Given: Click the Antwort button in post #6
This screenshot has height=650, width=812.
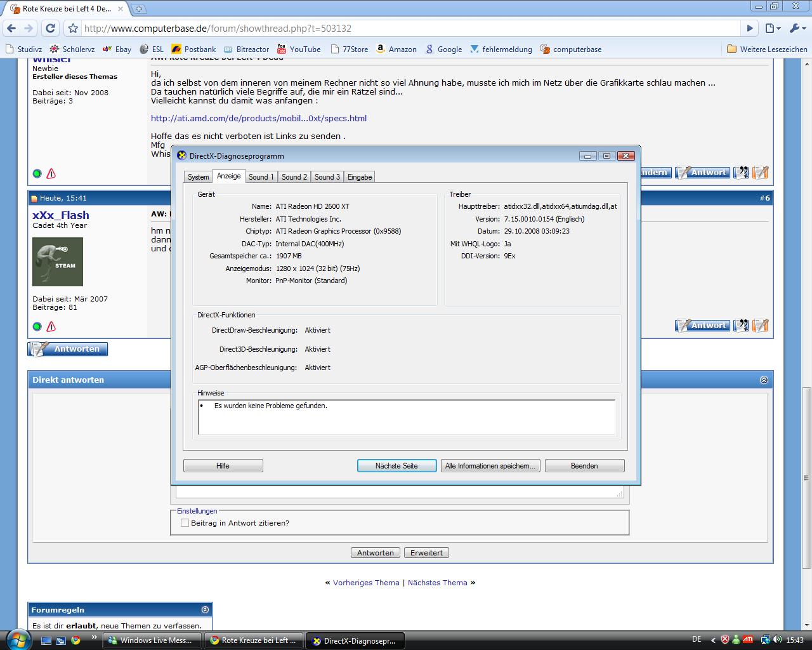Looking at the screenshot, I should point(702,326).
